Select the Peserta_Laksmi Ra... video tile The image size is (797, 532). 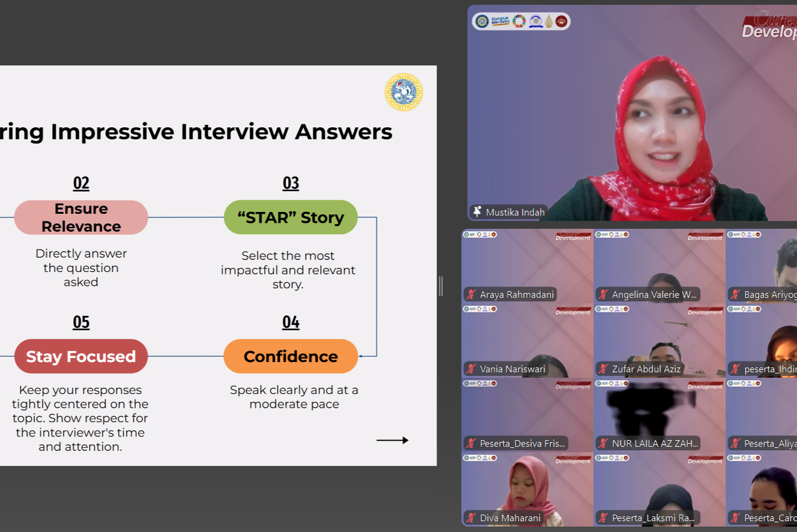pyautogui.click(x=659, y=489)
